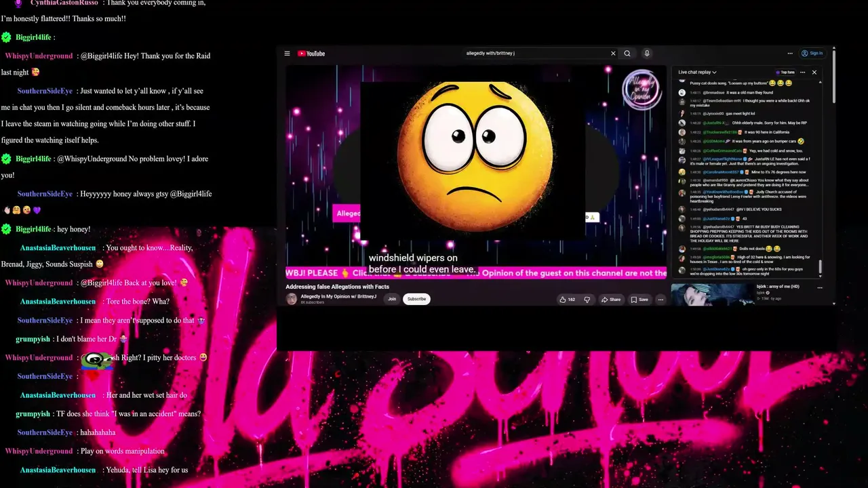Open the YouTube hamburger guide menu
868x488 pixels.
coord(287,54)
